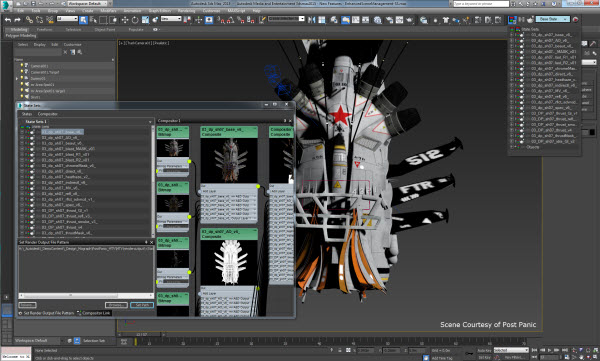Click the Keyboard Shortcut Override toggle icon

coord(209,20)
